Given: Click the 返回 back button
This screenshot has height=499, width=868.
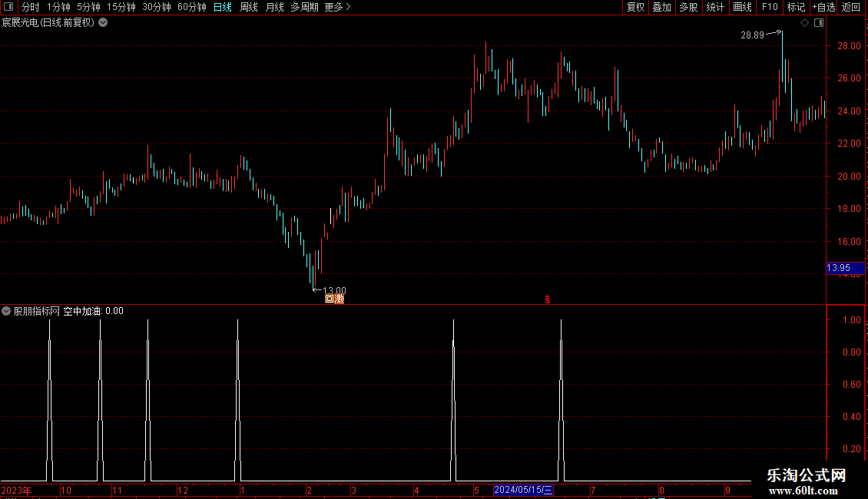Looking at the screenshot, I should pos(851,7).
